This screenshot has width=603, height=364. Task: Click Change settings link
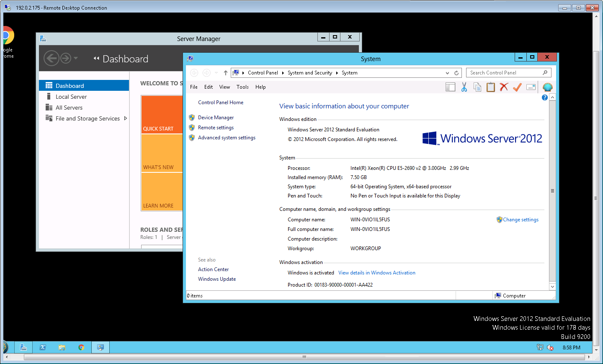521,220
